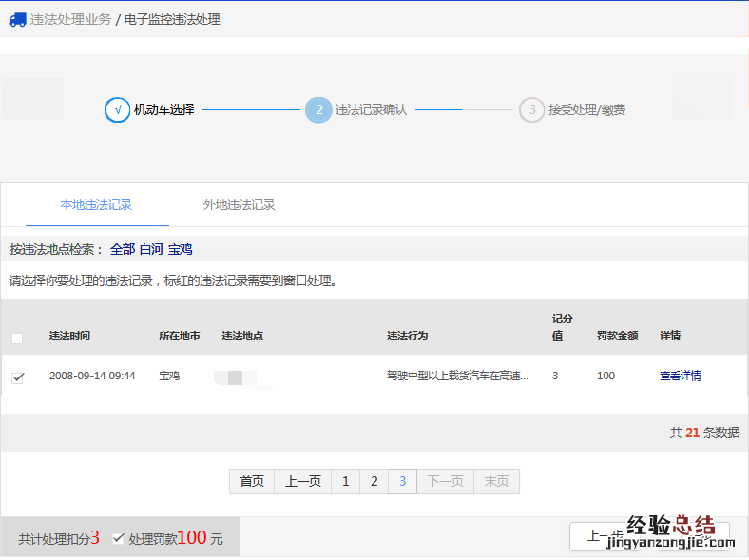Switch to the 本地违法记录 tab

coord(96,204)
